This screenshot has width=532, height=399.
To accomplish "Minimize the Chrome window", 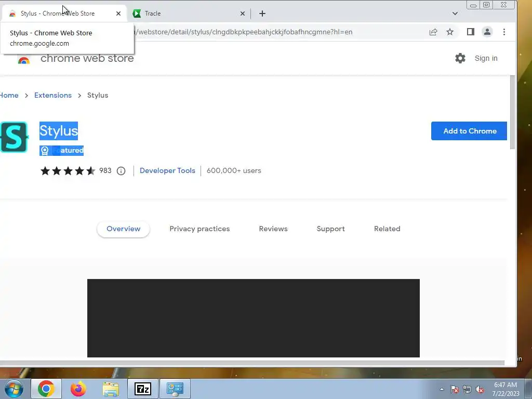I will point(473,5).
